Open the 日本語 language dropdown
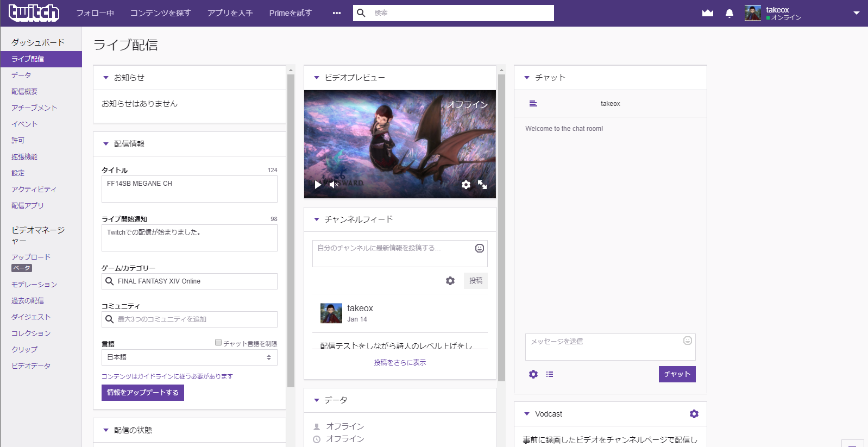 point(190,357)
